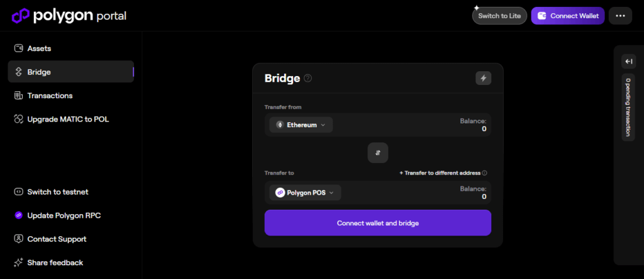Switch to Lite mode
The image size is (644, 279).
point(499,16)
